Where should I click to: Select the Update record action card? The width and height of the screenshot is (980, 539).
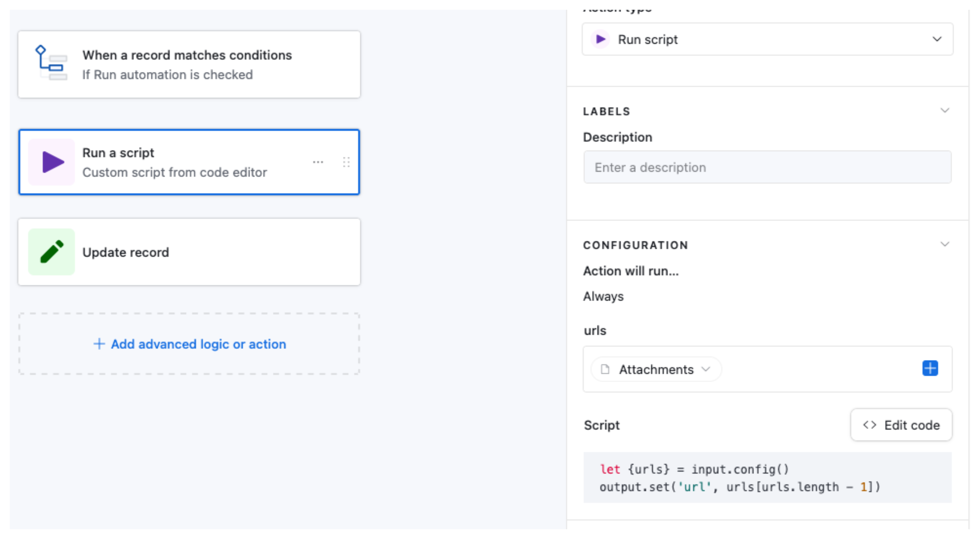[x=189, y=252]
